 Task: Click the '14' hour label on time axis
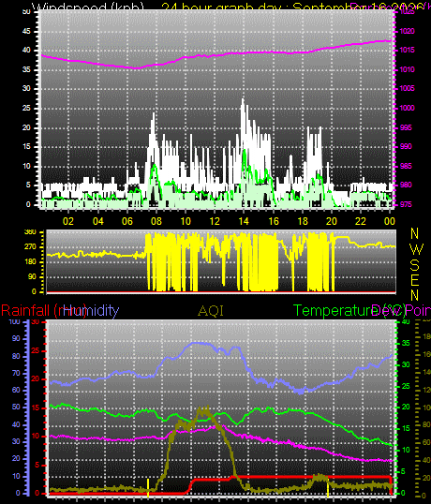coord(244,221)
